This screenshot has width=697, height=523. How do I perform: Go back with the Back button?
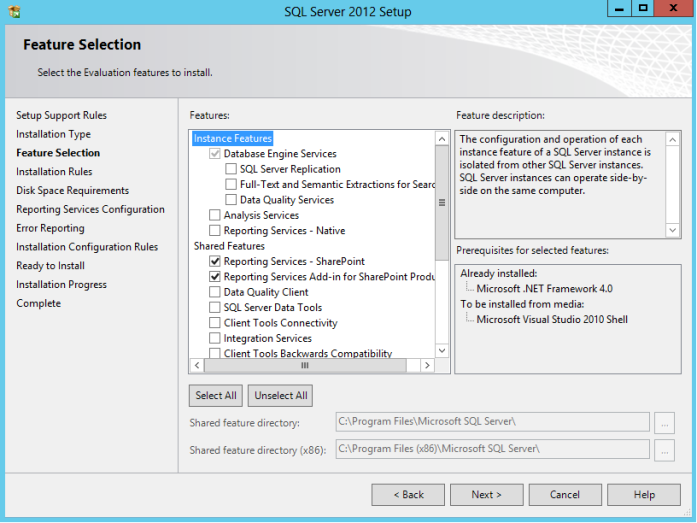tap(408, 495)
